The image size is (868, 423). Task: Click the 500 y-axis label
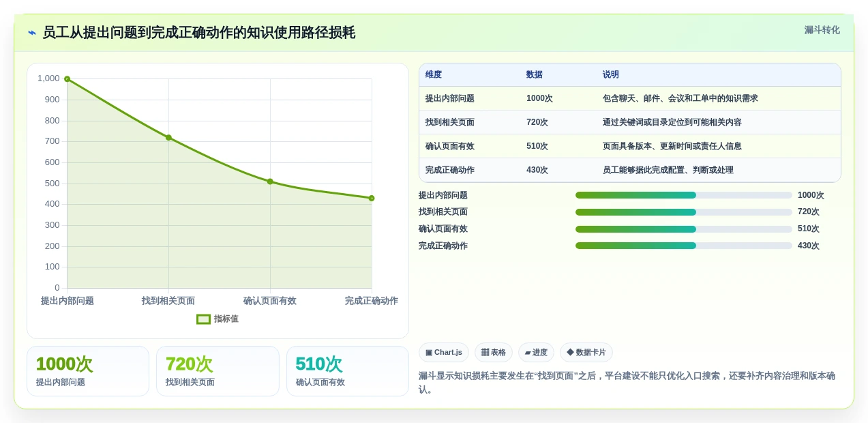53,184
